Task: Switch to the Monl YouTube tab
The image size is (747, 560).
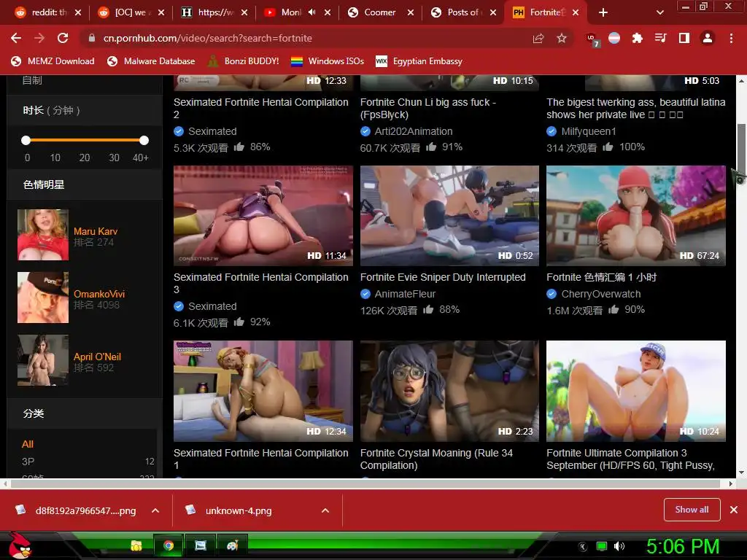Action: click(290, 12)
